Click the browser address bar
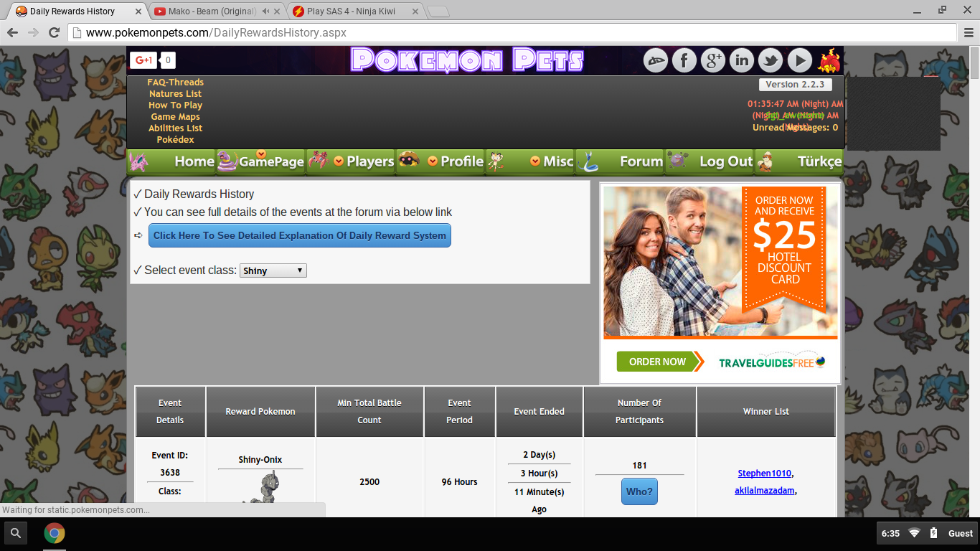Screen dimensions: 980x551 (x=502, y=33)
